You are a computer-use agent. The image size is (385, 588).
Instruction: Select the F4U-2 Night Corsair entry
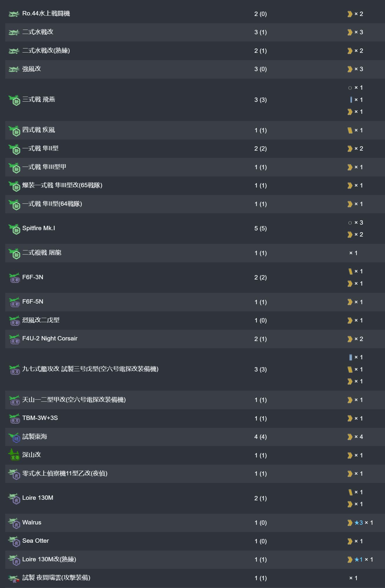click(x=50, y=338)
